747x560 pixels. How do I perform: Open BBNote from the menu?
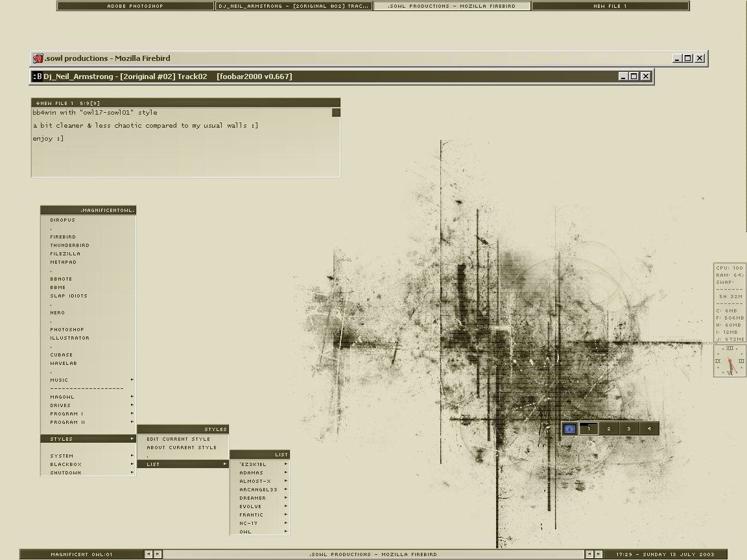pyautogui.click(x=88, y=279)
